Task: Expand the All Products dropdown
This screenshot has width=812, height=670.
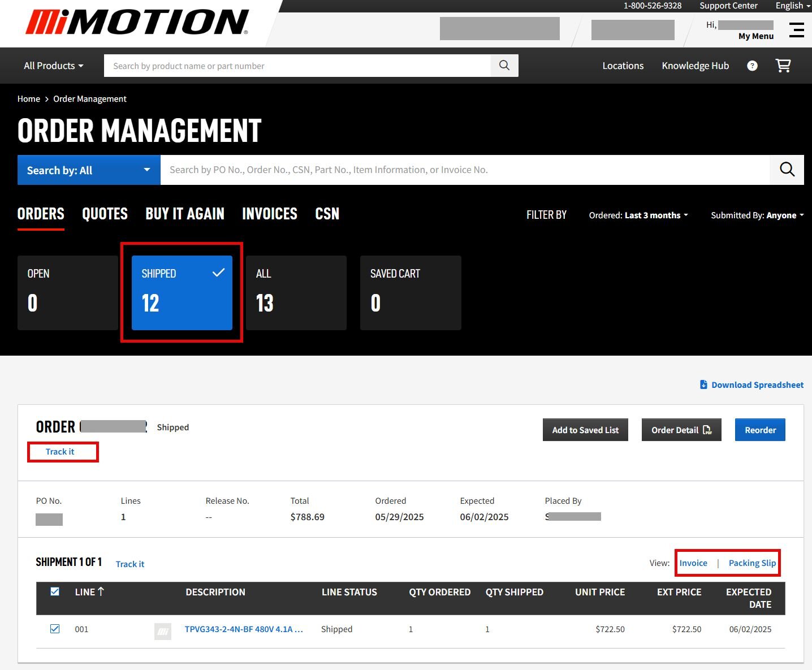Action: (x=54, y=66)
